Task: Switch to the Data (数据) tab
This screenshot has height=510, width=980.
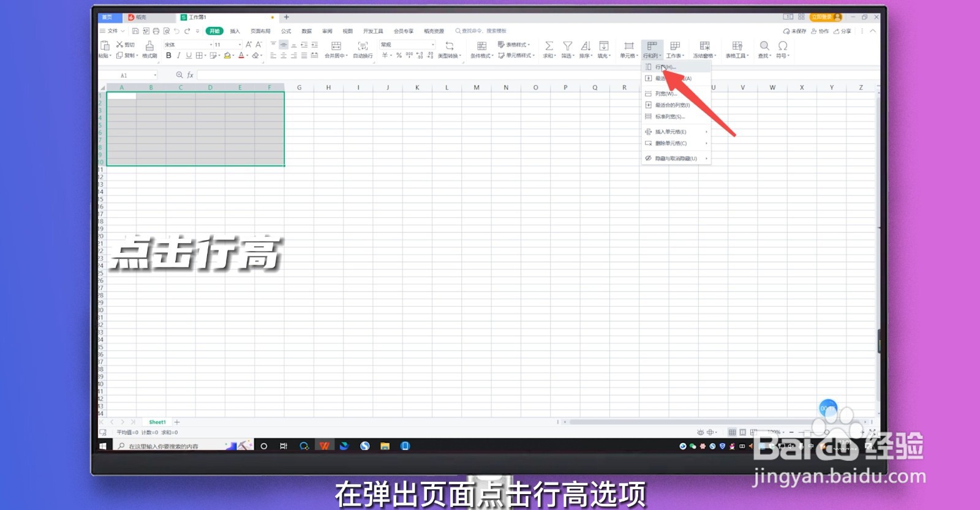Action: [x=307, y=31]
